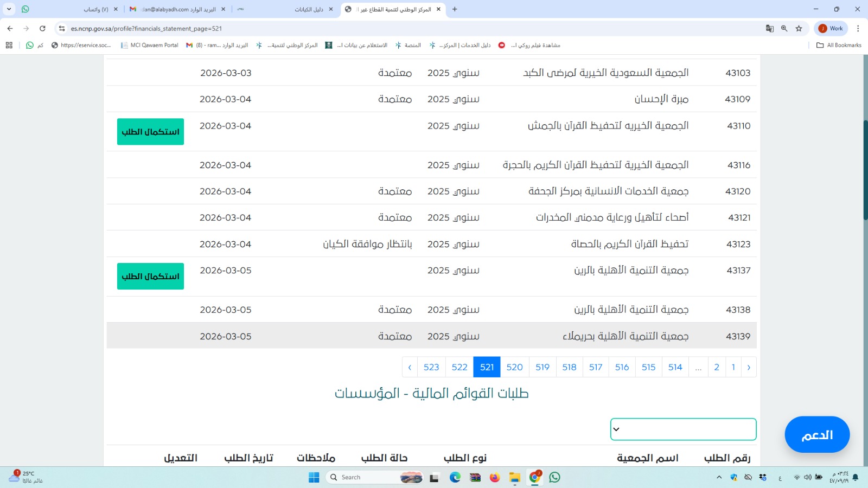Open MCI Qawaem Portal bookmark
868x488 pixels.
click(150, 45)
